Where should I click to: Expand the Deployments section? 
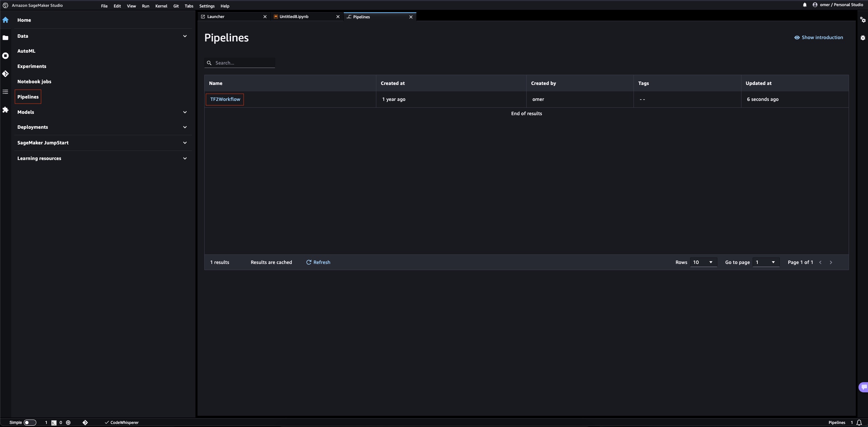click(x=185, y=127)
